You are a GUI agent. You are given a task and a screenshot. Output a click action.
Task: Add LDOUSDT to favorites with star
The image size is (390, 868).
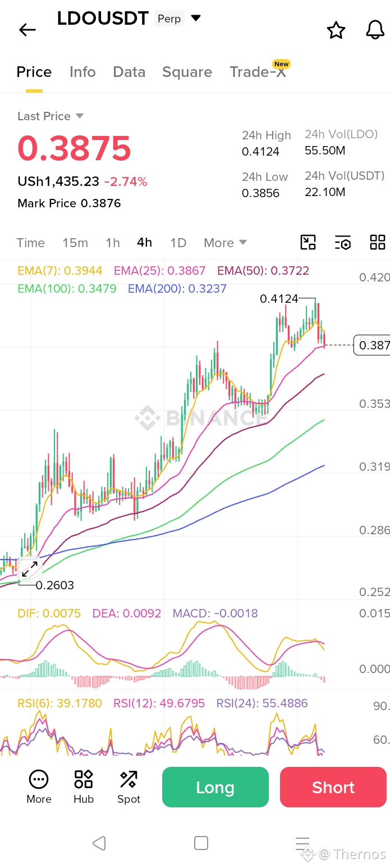click(x=336, y=30)
